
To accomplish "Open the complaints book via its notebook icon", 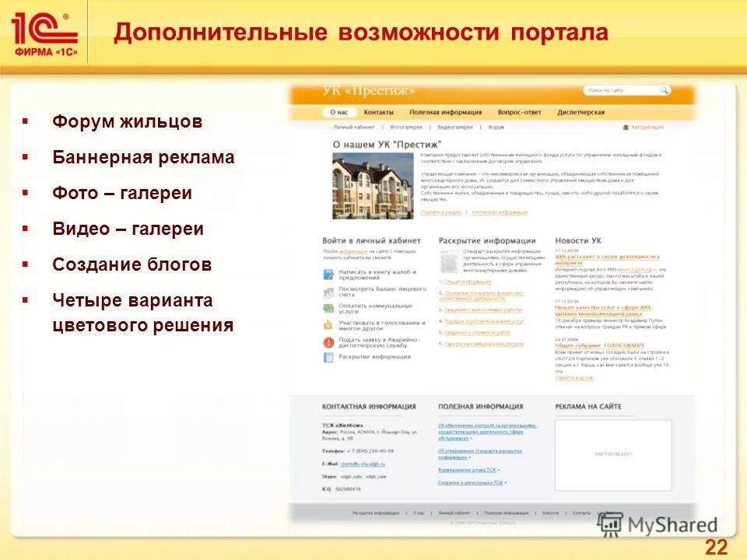I will click(x=329, y=273).
